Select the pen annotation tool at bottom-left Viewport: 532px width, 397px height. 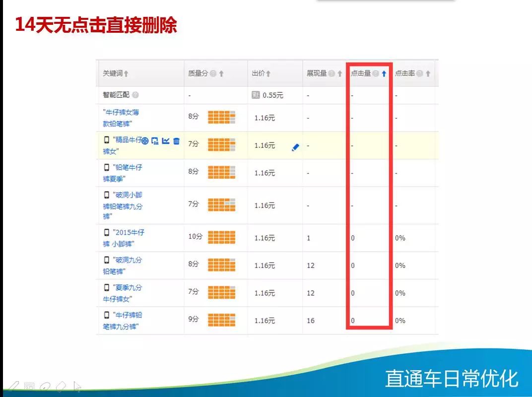13,386
